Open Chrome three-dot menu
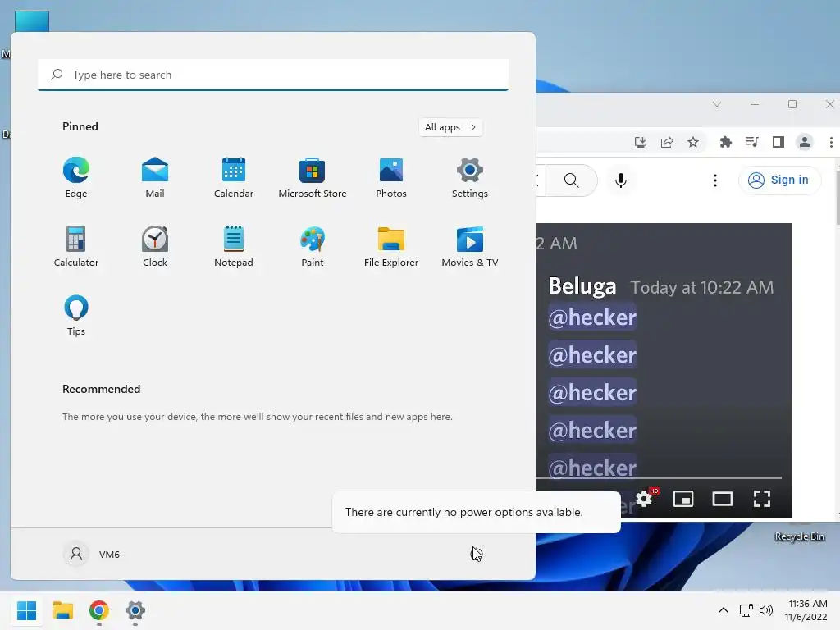 pos(831,142)
